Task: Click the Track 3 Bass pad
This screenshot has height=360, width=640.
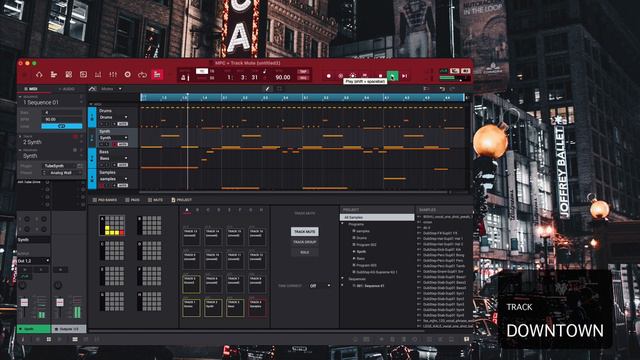Action: [235, 307]
